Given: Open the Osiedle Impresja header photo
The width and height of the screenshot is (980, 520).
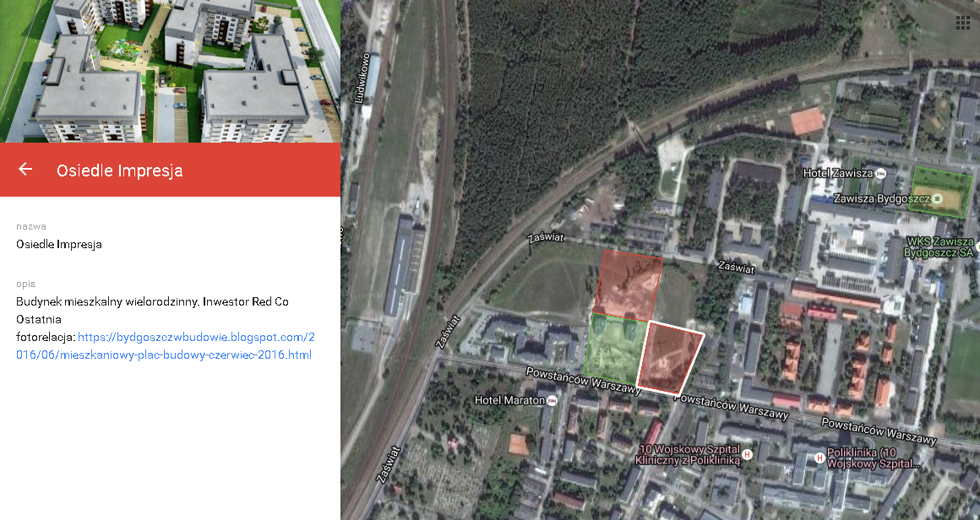Looking at the screenshot, I should 170,71.
